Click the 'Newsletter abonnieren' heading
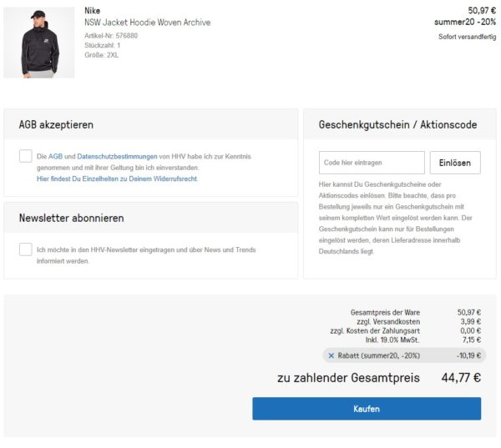 pos(71,218)
